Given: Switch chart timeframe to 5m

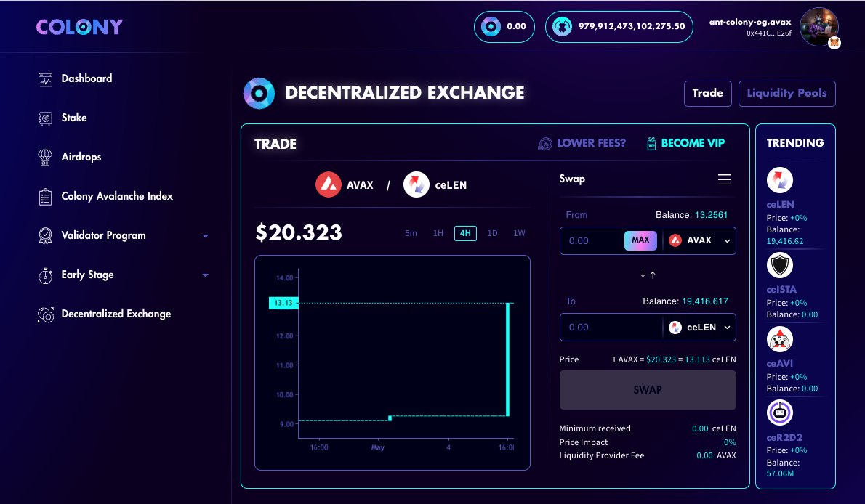Looking at the screenshot, I should point(411,233).
